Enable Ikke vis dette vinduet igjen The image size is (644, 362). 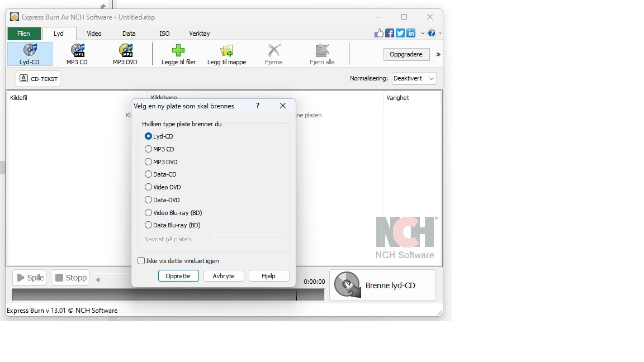(x=141, y=260)
